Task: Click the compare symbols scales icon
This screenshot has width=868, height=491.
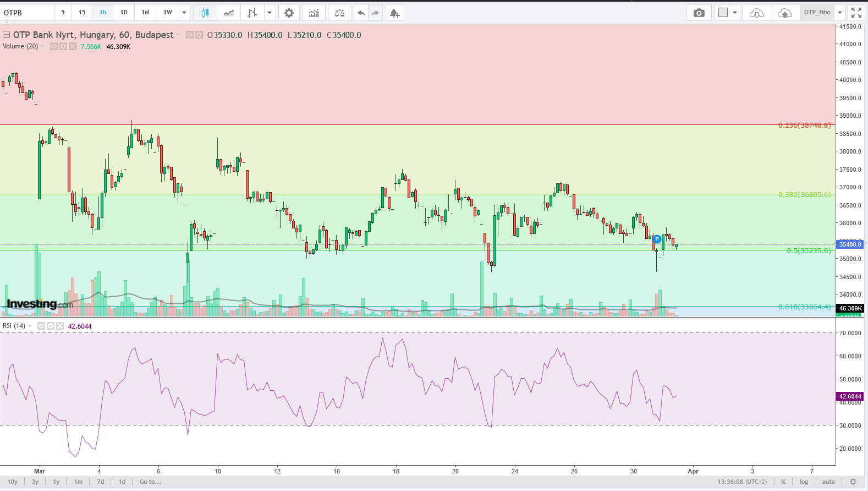Action: pyautogui.click(x=339, y=13)
